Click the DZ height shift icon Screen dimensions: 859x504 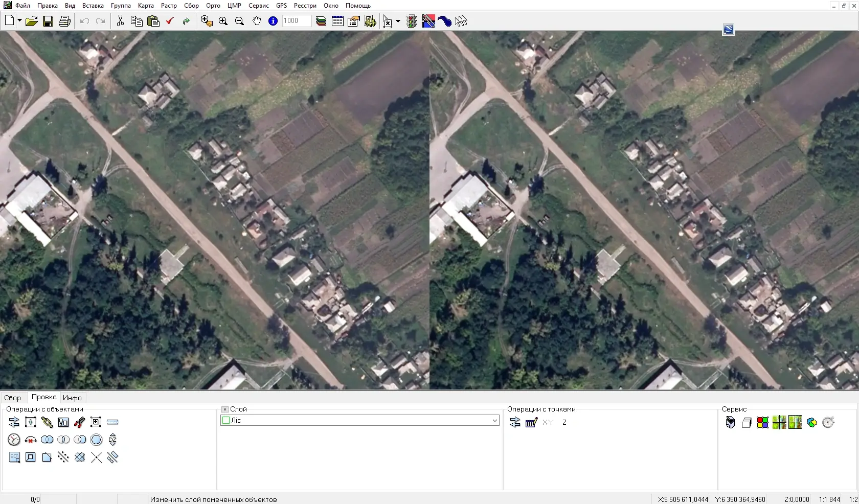(x=112, y=440)
